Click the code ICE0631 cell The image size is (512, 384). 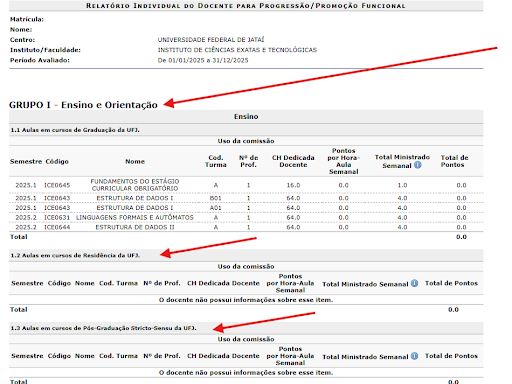tap(57, 217)
